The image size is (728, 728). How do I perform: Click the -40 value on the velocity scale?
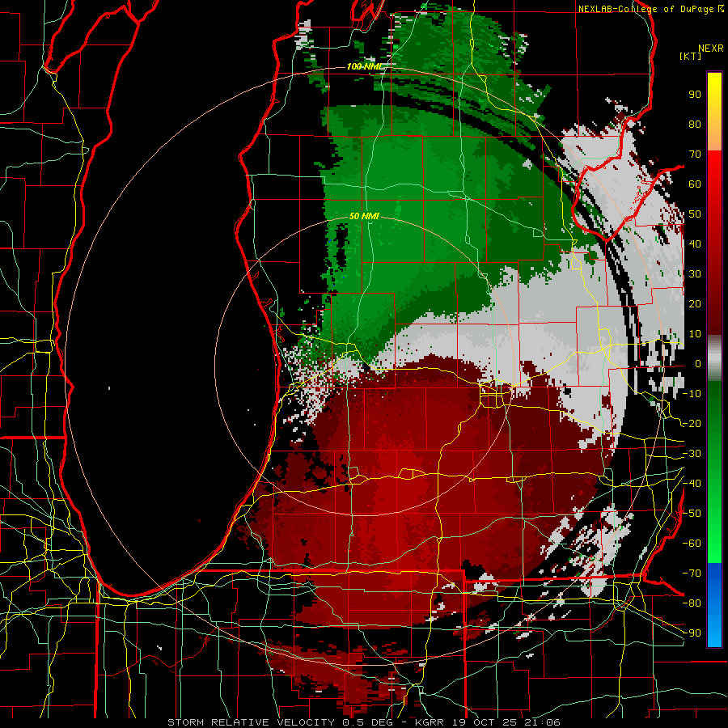[692, 484]
